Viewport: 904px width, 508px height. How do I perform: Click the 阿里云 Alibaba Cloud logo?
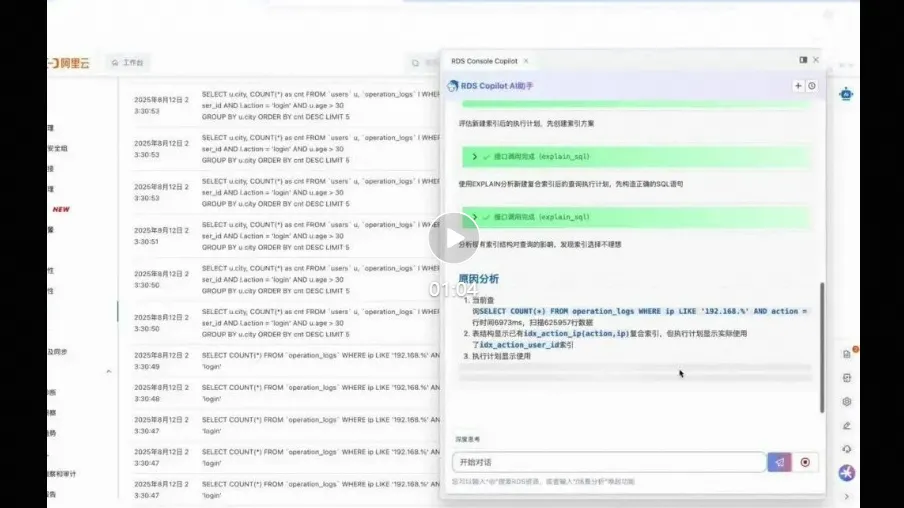click(x=69, y=63)
